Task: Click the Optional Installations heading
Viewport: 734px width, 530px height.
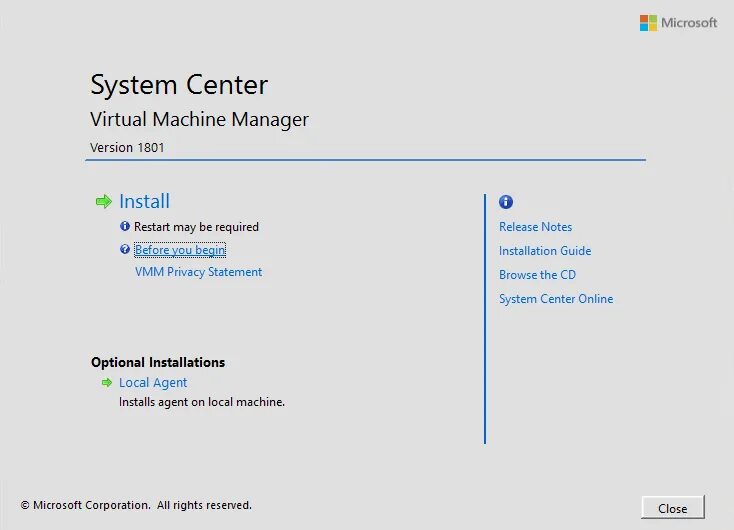Action: 158,362
